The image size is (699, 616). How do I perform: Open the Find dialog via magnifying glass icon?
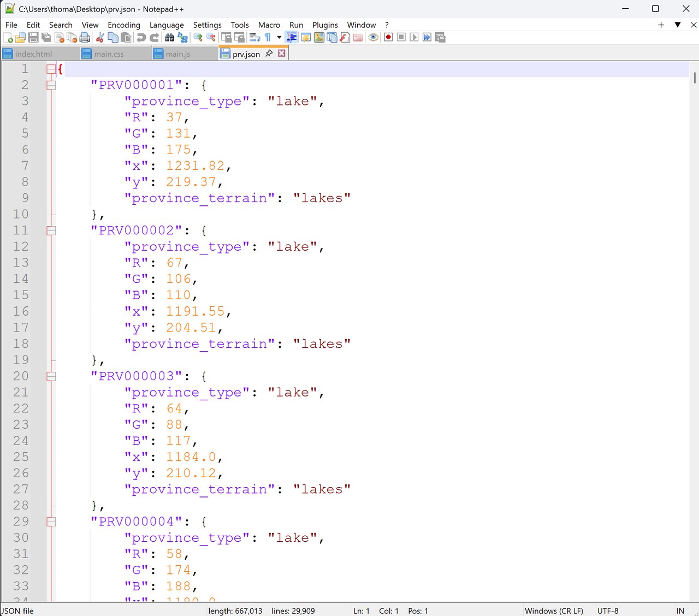[169, 37]
